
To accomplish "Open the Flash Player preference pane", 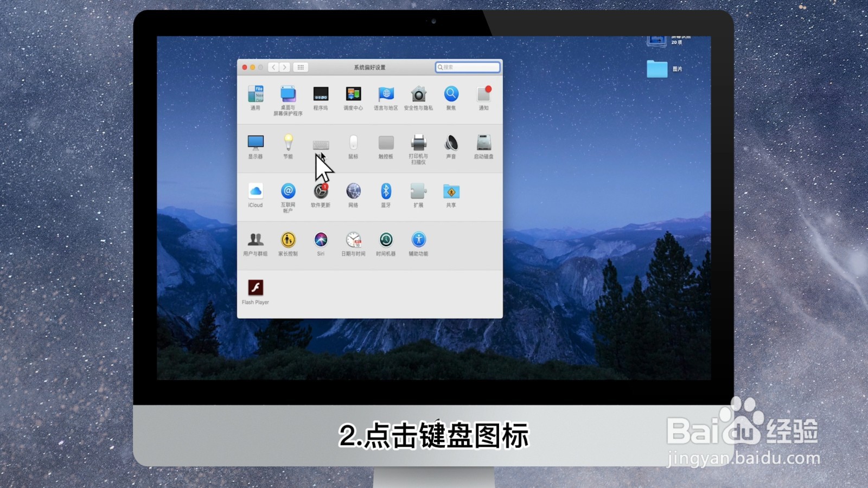I will [x=255, y=287].
